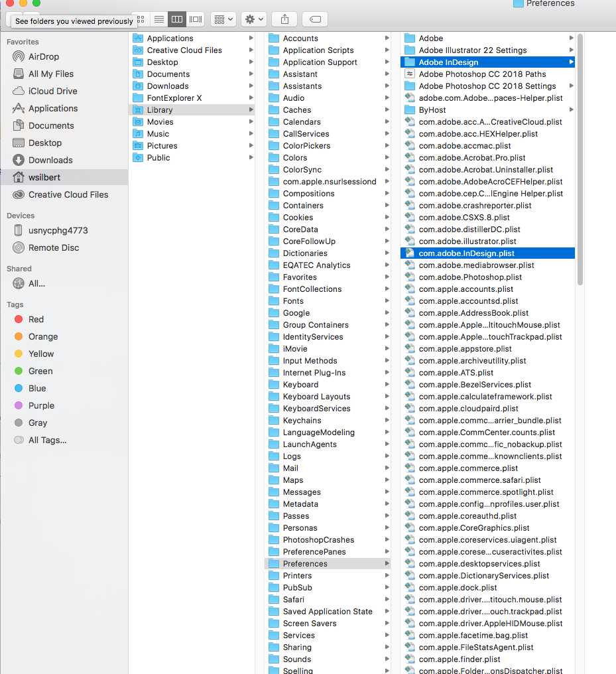Select the Preferences folder in Library column

coord(328,563)
